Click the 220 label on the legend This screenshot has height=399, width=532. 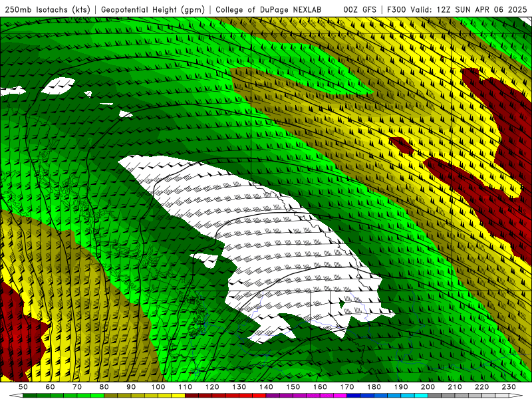481,387
